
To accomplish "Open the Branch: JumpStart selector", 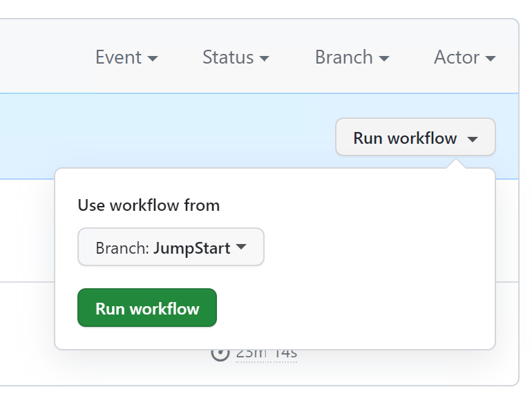I will pyautogui.click(x=171, y=247).
